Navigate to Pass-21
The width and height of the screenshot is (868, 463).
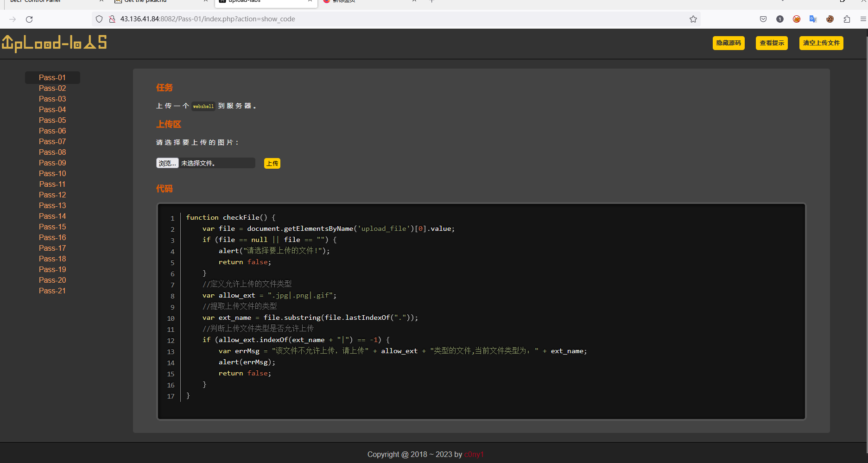click(x=52, y=291)
